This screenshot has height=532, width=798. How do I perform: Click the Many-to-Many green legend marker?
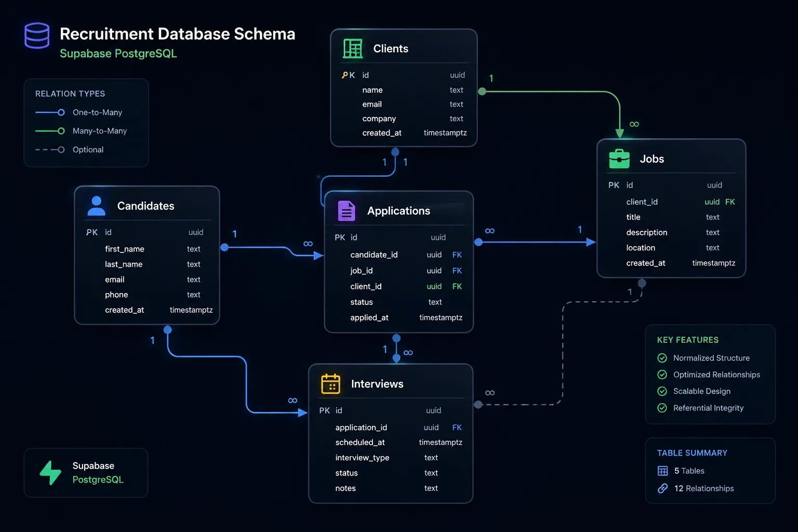point(50,131)
